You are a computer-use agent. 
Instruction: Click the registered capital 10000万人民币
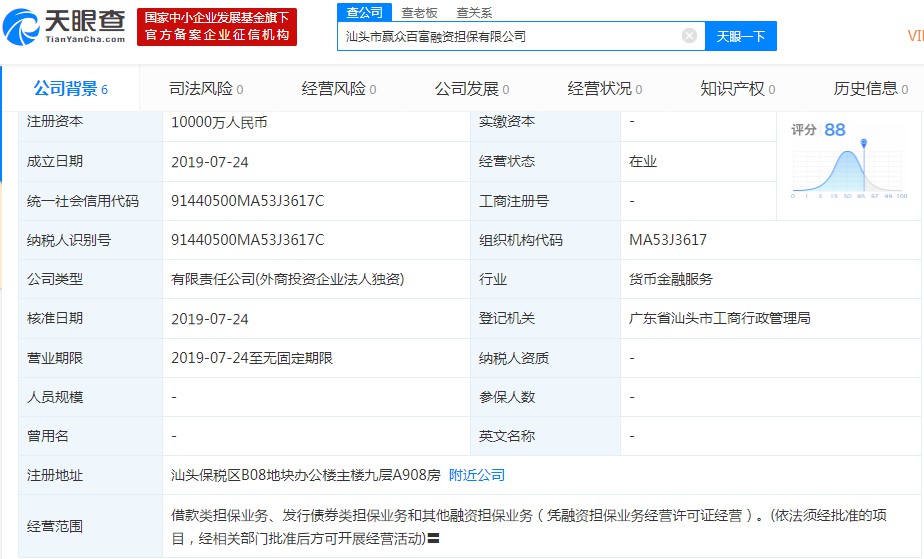[219, 122]
